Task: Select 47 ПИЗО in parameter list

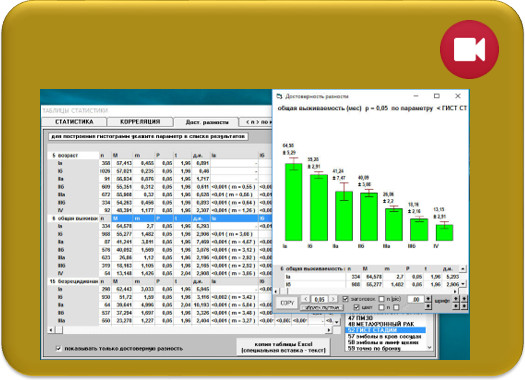Action: 385,318
